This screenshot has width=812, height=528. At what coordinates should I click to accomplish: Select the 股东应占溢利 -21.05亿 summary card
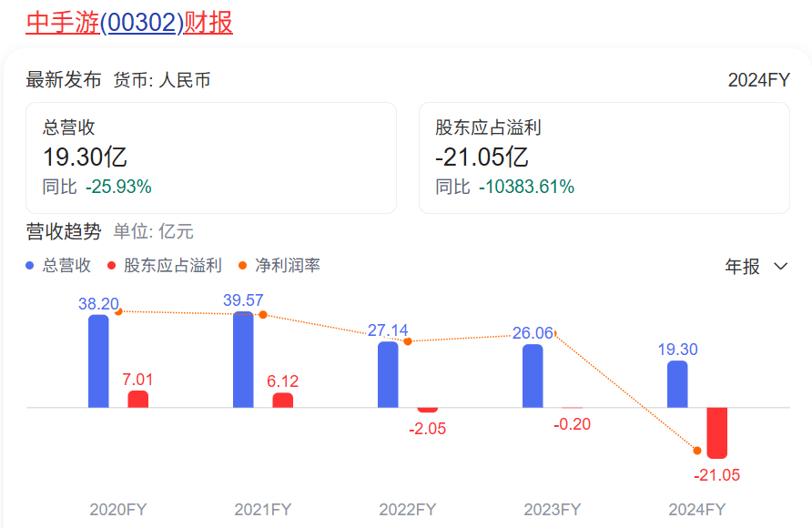(604, 157)
